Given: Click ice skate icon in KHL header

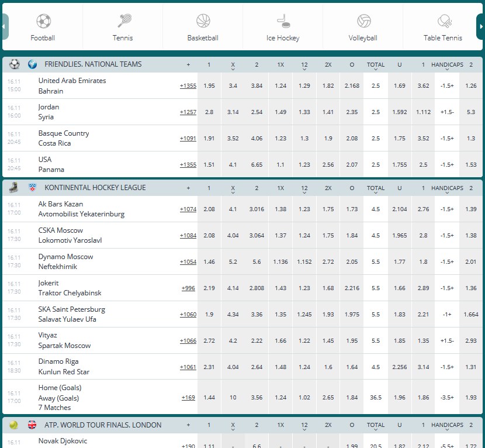Looking at the screenshot, I should (13, 187).
